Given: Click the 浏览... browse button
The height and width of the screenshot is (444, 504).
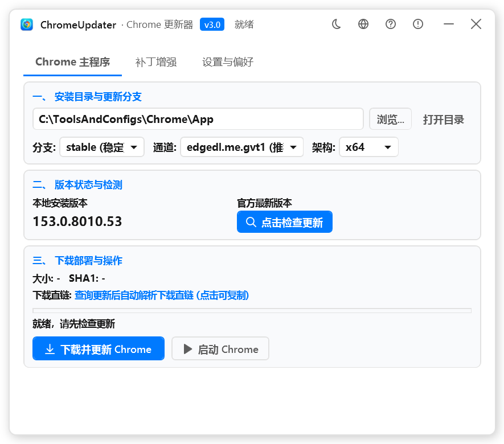Looking at the screenshot, I should (390, 119).
